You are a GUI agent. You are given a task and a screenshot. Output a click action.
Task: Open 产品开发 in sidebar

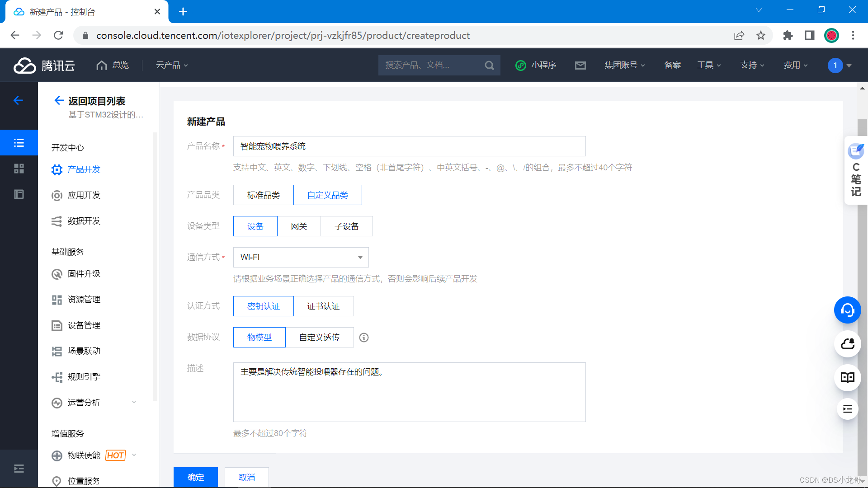coord(76,169)
